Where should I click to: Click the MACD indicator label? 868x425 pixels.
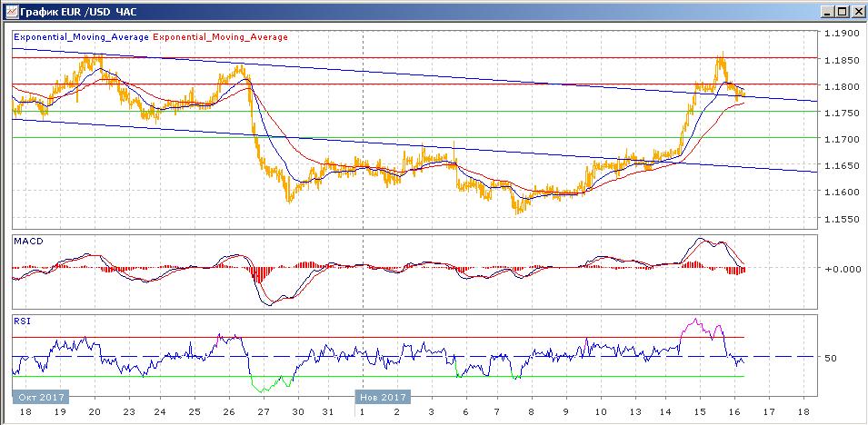coord(27,241)
